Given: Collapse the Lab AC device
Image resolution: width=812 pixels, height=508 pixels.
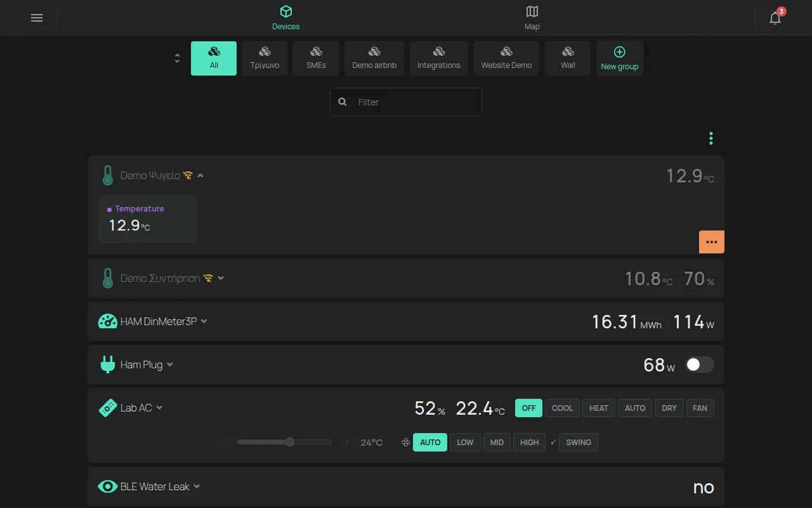Looking at the screenshot, I should (x=159, y=408).
